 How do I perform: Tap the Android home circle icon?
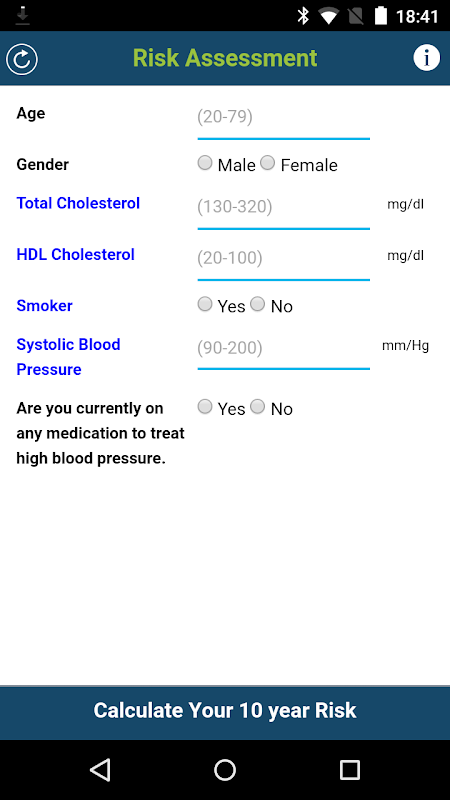pyautogui.click(x=225, y=769)
